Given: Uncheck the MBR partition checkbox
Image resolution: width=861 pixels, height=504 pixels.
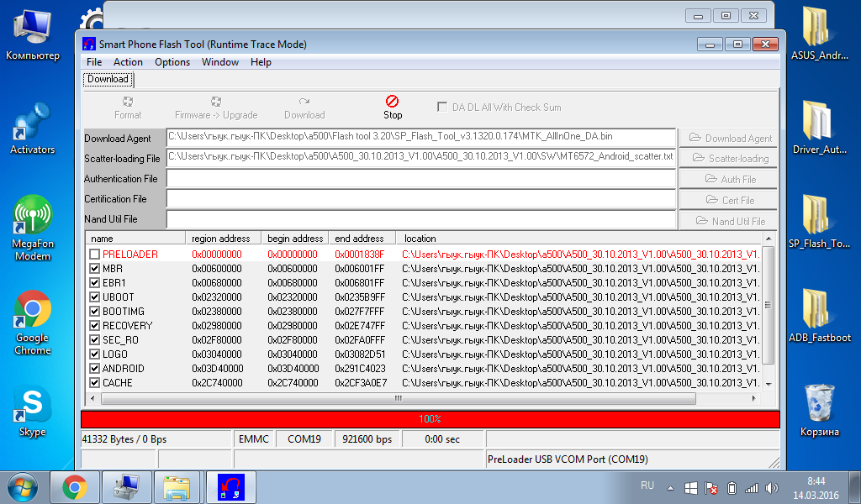Looking at the screenshot, I should point(94,269).
